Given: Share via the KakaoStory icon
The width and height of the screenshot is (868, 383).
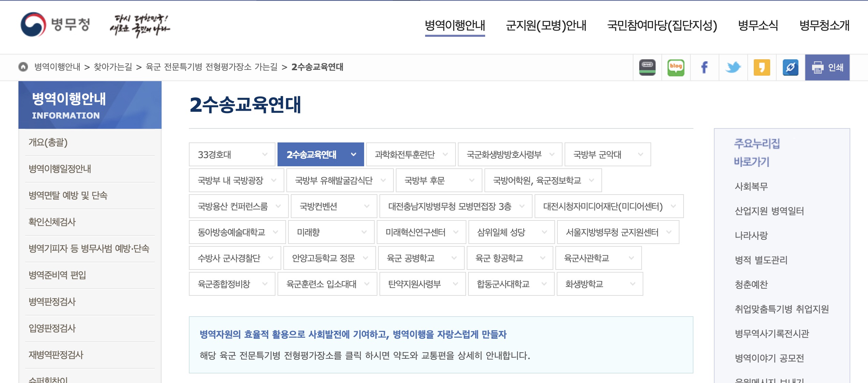Looking at the screenshot, I should [762, 67].
